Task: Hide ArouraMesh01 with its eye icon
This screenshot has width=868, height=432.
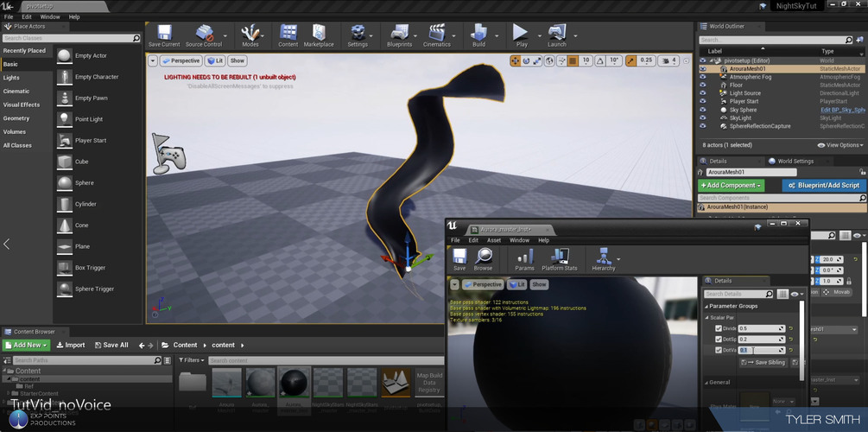Action: pos(702,68)
